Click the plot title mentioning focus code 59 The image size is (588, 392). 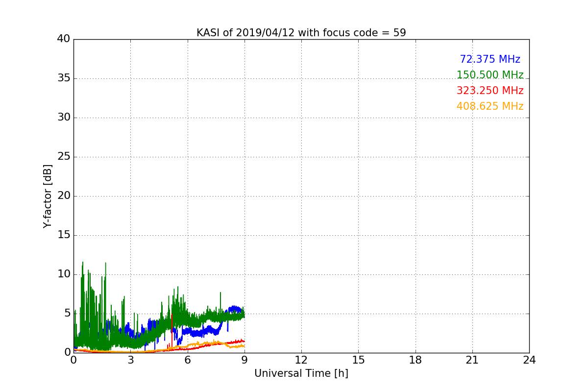tap(301, 33)
